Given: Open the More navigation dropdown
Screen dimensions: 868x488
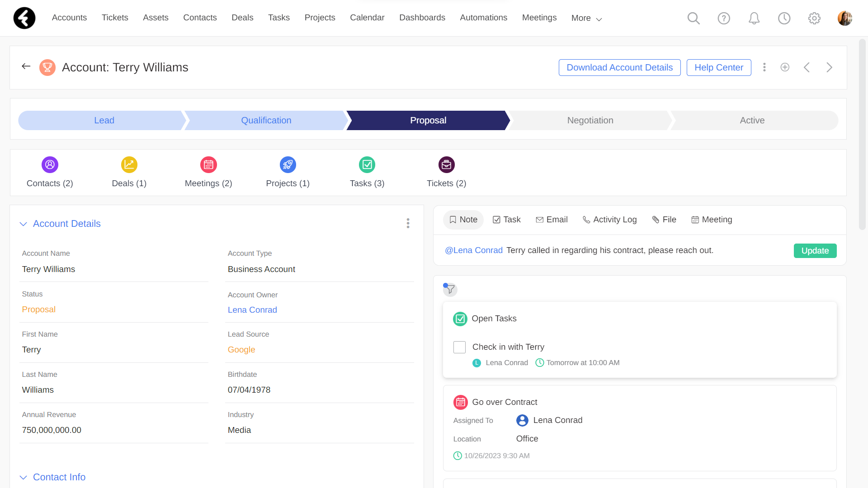Looking at the screenshot, I should [x=586, y=18].
